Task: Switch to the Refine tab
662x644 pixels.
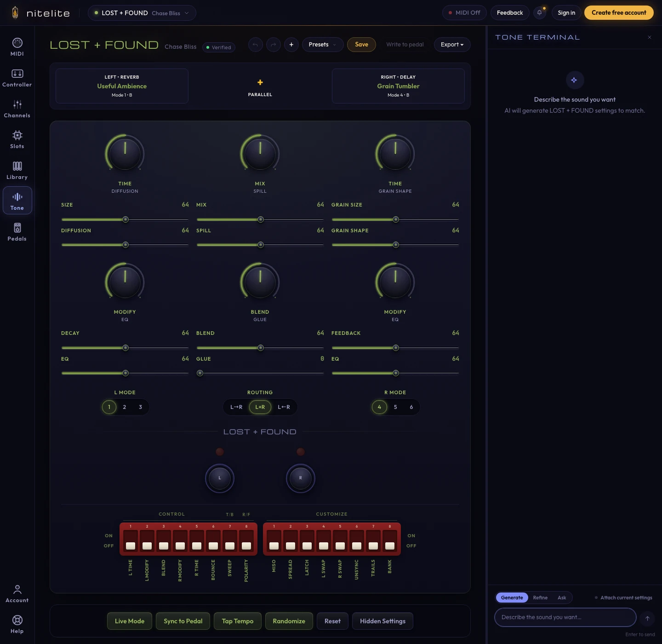Action: (x=540, y=598)
